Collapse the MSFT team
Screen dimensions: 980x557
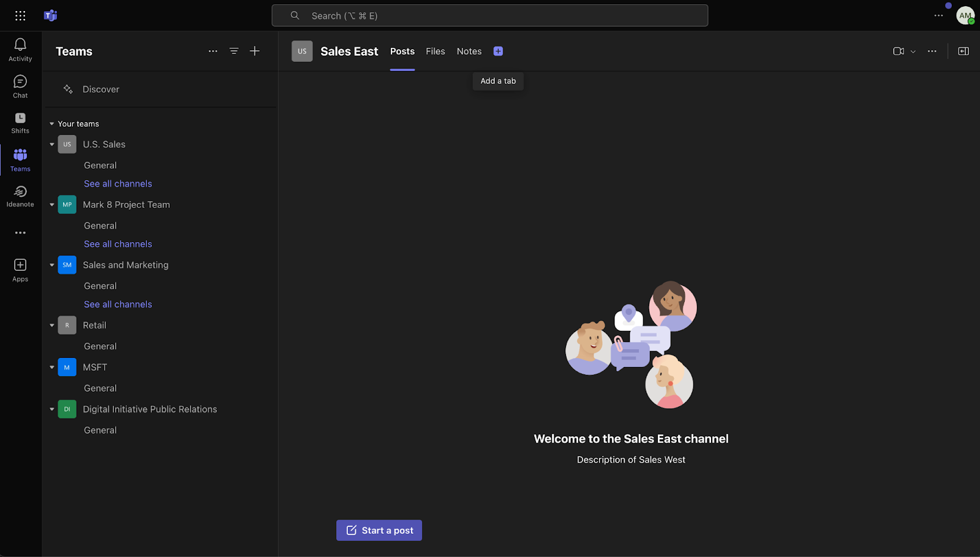(x=52, y=367)
